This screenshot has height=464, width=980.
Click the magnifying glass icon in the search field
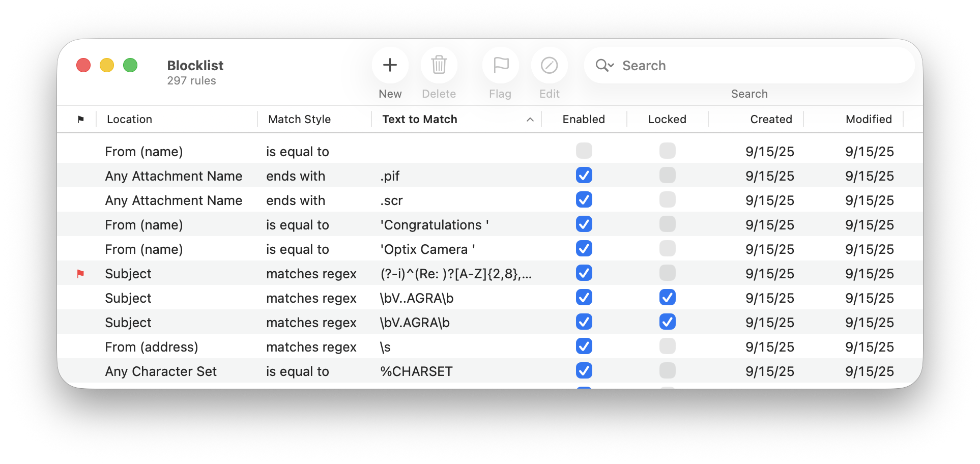[x=602, y=65]
